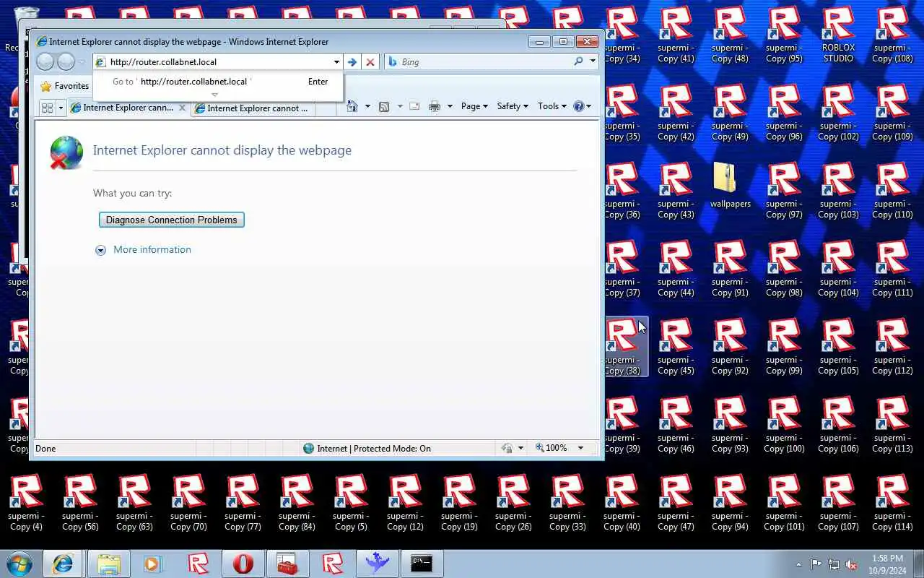Open the ROBLOX STUDIO desktop icon
Screen dimensions: 924x578
[838, 35]
